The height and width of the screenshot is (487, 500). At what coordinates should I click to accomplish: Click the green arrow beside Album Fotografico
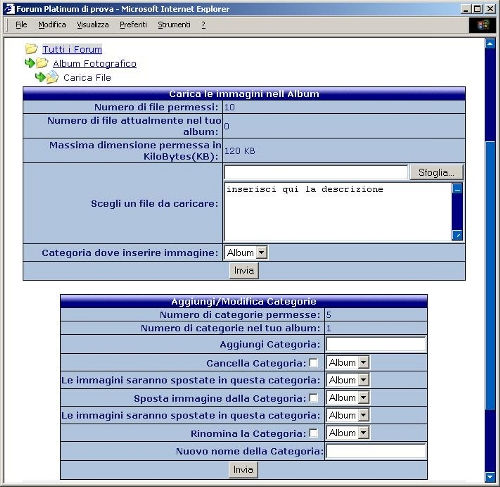tap(30, 63)
